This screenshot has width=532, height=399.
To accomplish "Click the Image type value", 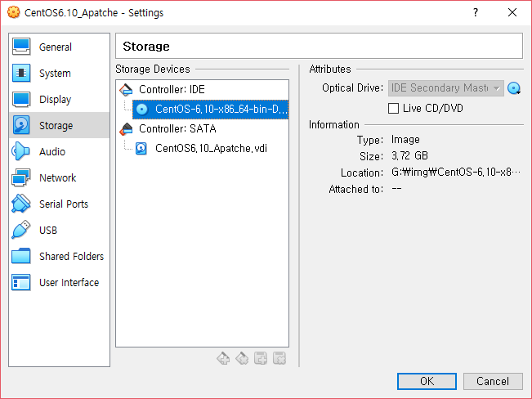I will click(405, 140).
